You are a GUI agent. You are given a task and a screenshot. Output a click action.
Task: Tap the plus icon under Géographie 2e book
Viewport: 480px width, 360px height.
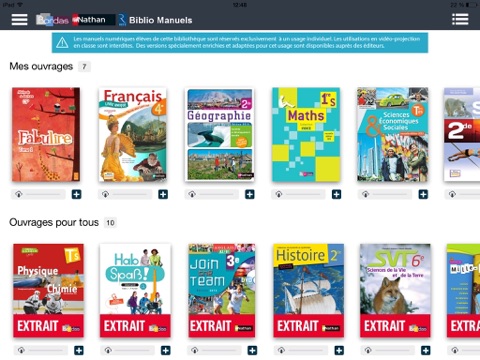(250, 194)
